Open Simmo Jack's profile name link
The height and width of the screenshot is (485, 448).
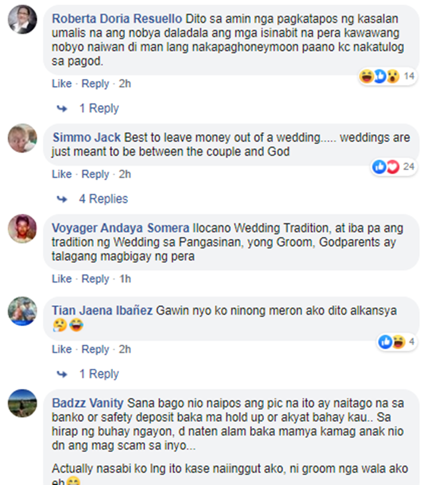87,137
